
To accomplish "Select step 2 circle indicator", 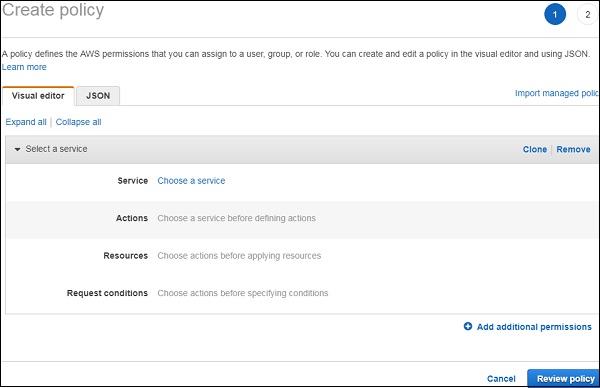I will coord(587,15).
